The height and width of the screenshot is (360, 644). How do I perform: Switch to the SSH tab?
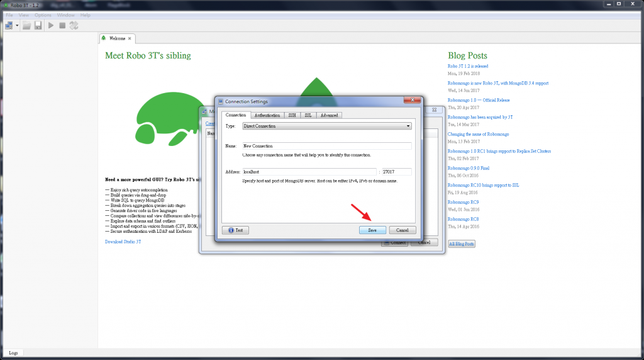[292, 115]
